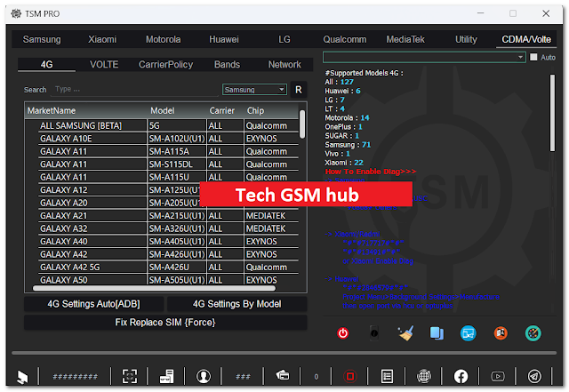Click the broom cleanup icon

point(405,332)
